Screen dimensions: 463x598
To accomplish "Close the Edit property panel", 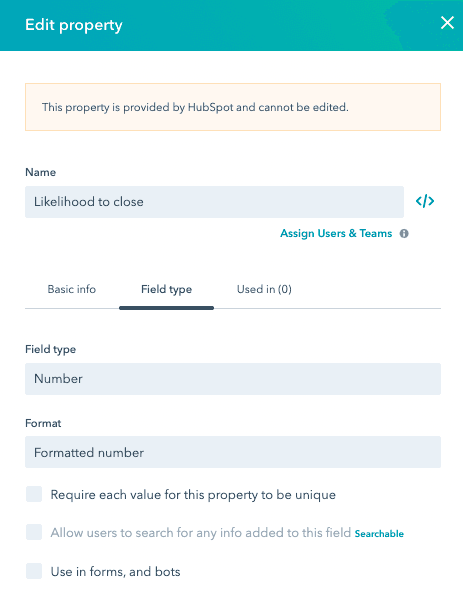I will pyautogui.click(x=447, y=23).
